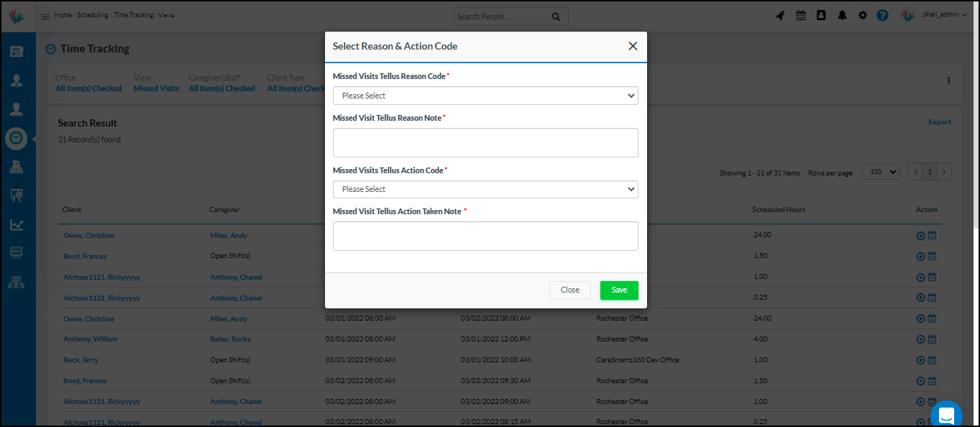Open the Time Tracking clock icon in sidebar
Image resolution: width=980 pixels, height=427 pixels.
click(16, 138)
